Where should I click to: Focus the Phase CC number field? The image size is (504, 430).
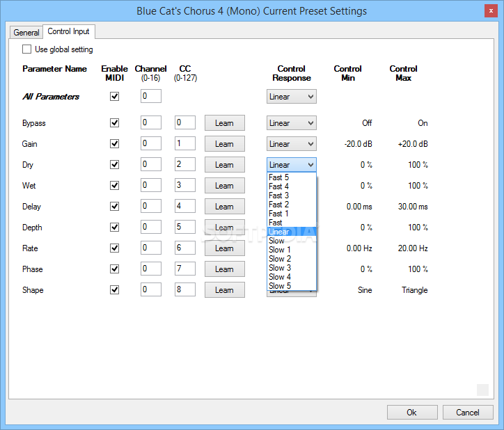click(x=184, y=269)
